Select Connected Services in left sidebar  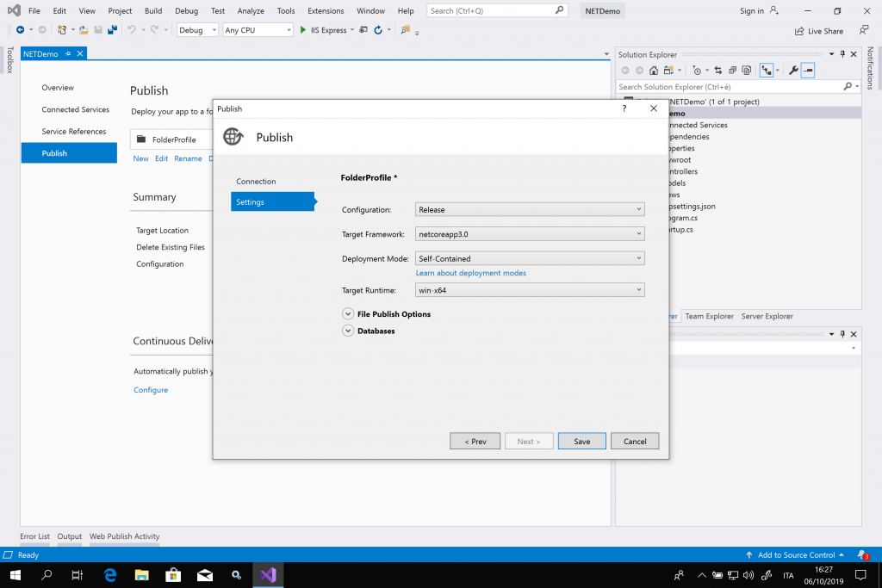76,109
